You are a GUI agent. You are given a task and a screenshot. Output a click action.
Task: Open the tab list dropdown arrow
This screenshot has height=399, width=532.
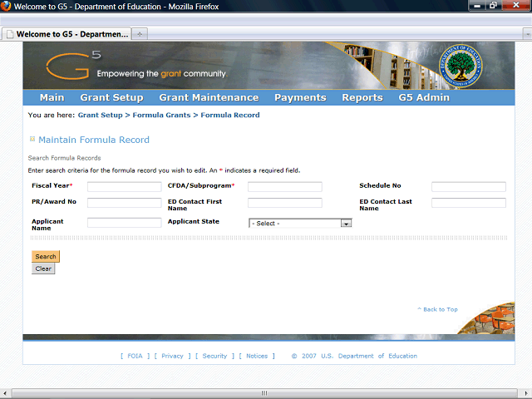(527, 34)
